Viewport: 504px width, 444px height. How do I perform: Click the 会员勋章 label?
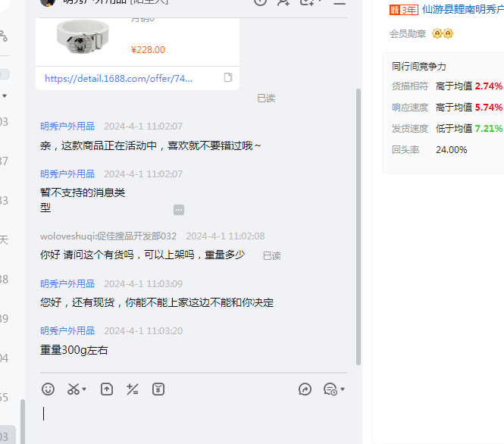tap(408, 34)
